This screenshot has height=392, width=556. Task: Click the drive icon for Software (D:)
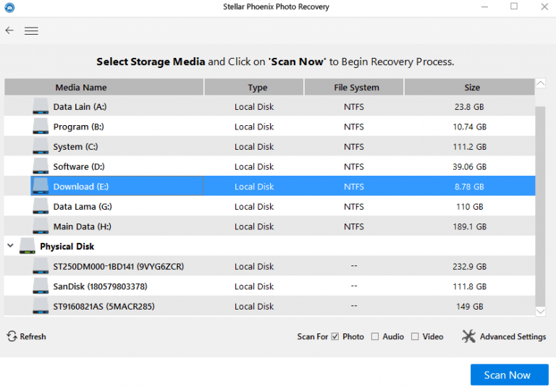pyautogui.click(x=41, y=166)
